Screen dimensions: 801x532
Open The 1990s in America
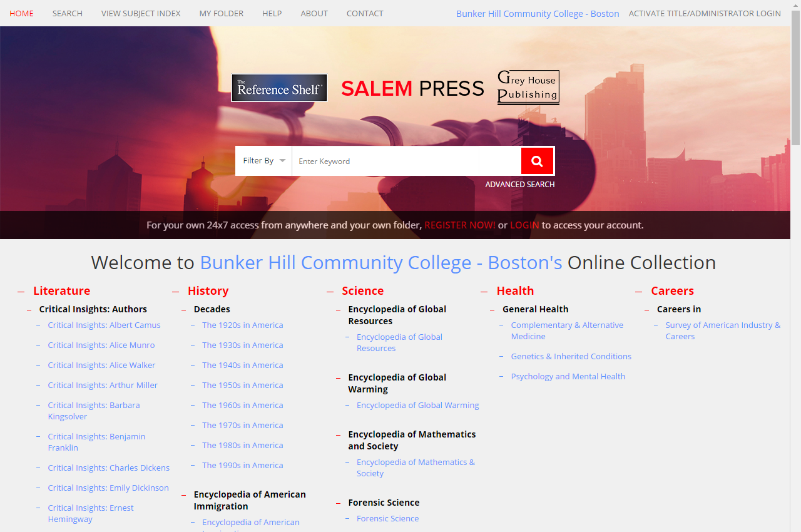[x=243, y=465]
